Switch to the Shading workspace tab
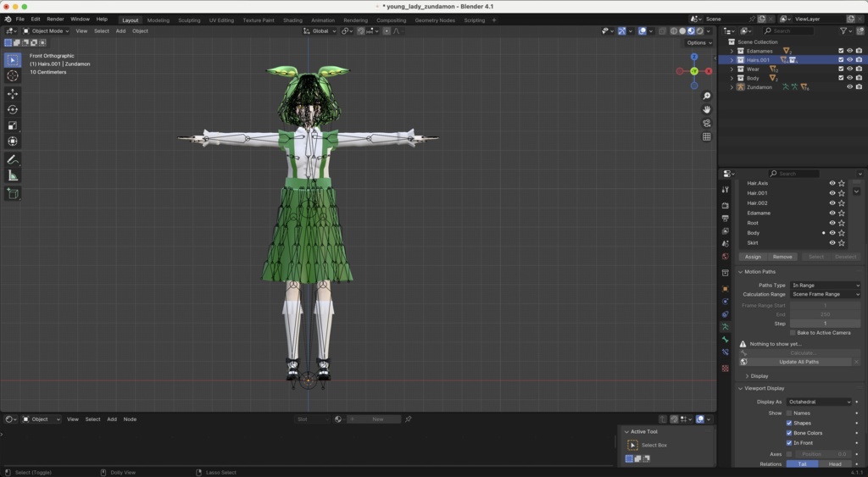 (x=292, y=20)
